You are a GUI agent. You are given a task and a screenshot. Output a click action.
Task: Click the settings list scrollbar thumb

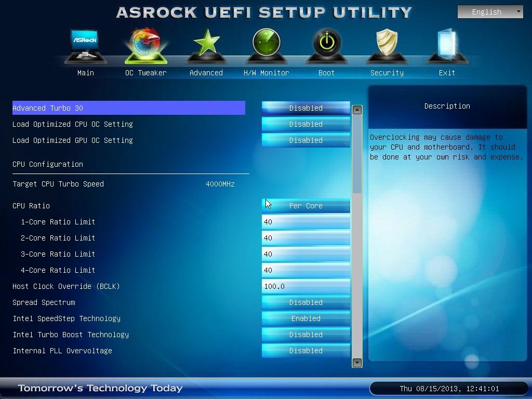(x=357, y=154)
